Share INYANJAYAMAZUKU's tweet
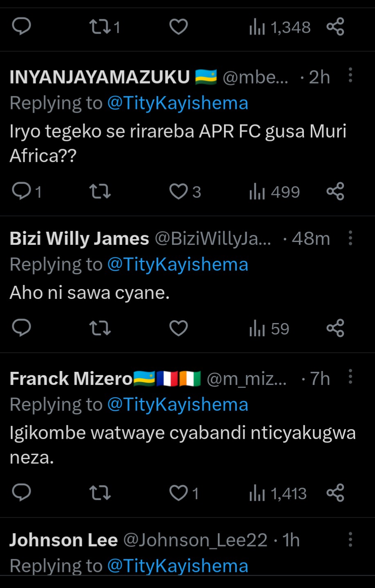Viewport: 375px width, 588px height. 335,191
